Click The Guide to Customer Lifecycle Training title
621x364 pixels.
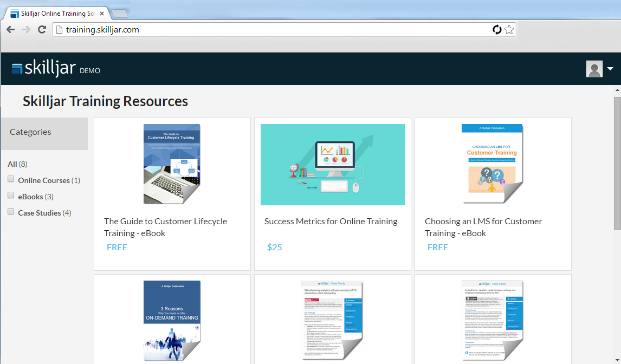click(166, 227)
